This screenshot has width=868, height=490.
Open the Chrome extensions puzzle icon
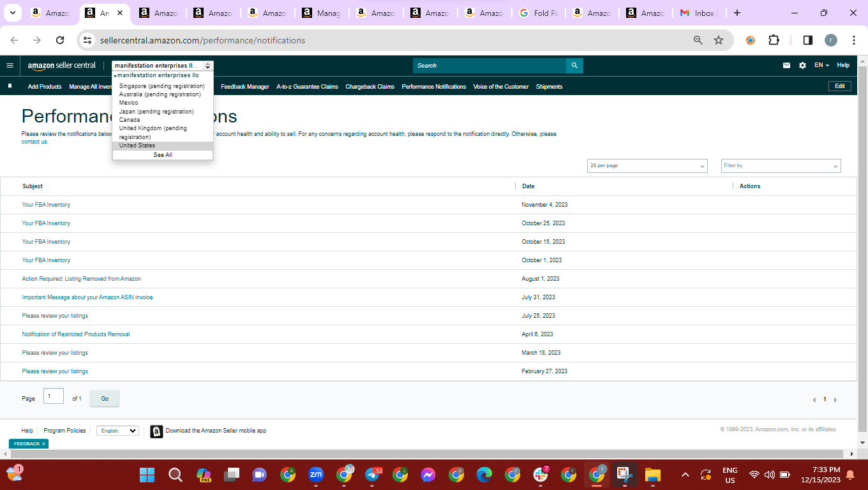coord(774,40)
